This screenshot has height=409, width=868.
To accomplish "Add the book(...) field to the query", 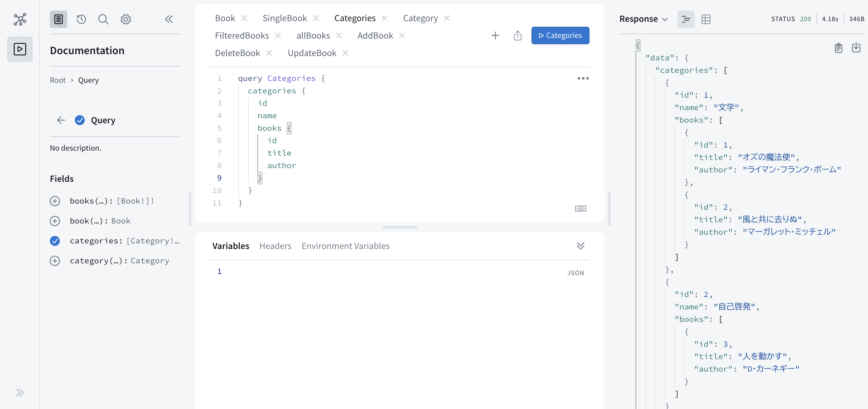I will pos(55,221).
